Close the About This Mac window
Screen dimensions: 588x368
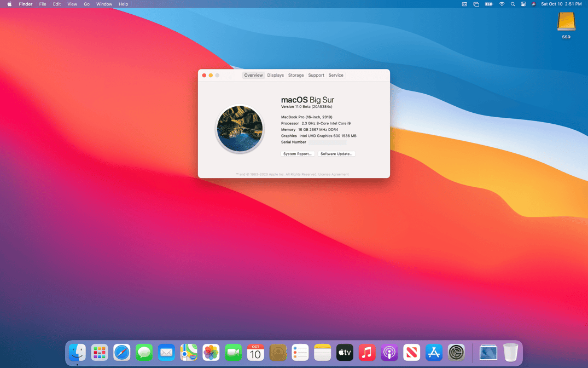[204, 76]
